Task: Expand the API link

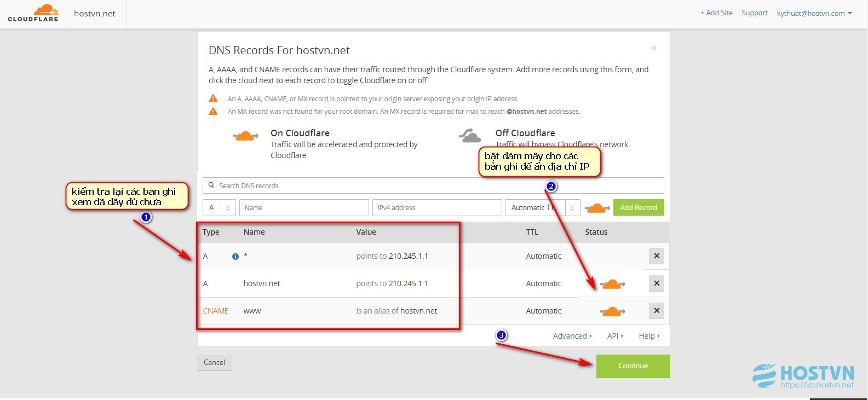Action: click(x=615, y=336)
